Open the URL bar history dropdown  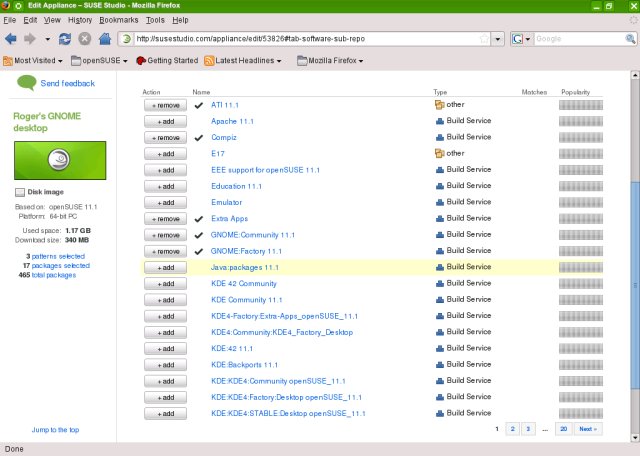click(x=498, y=39)
